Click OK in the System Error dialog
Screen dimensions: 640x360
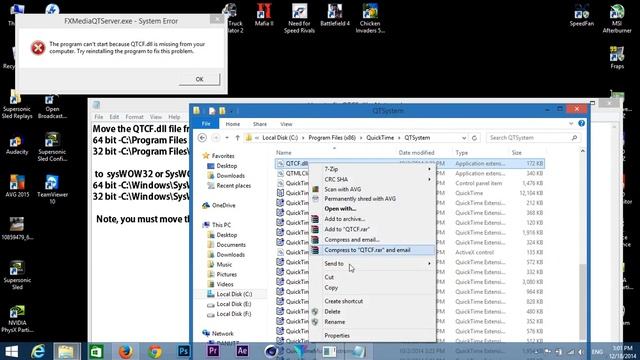pyautogui.click(x=199, y=79)
